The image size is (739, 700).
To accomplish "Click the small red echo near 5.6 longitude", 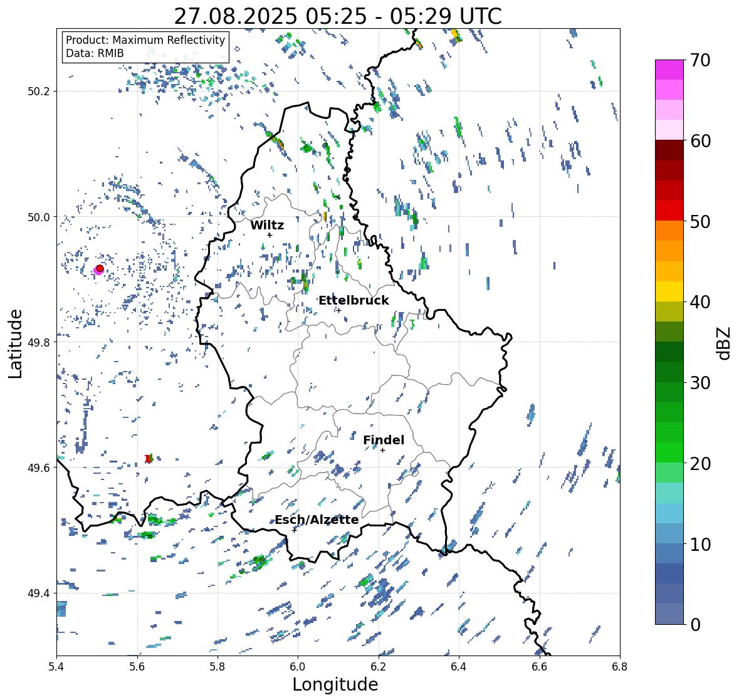I will (x=149, y=458).
